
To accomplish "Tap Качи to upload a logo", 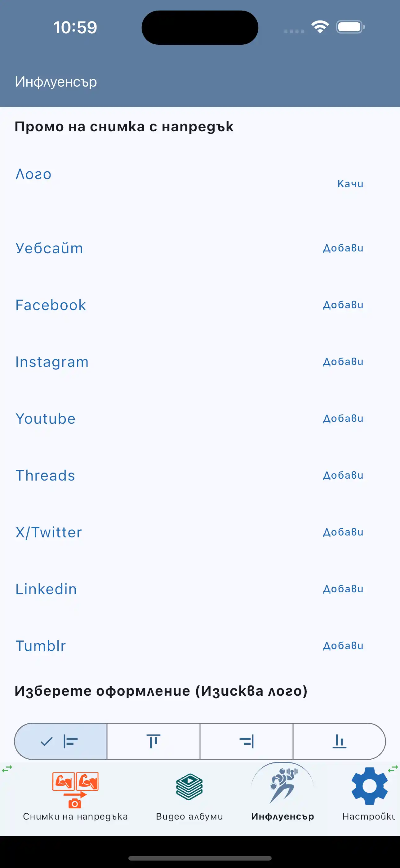I will (350, 184).
